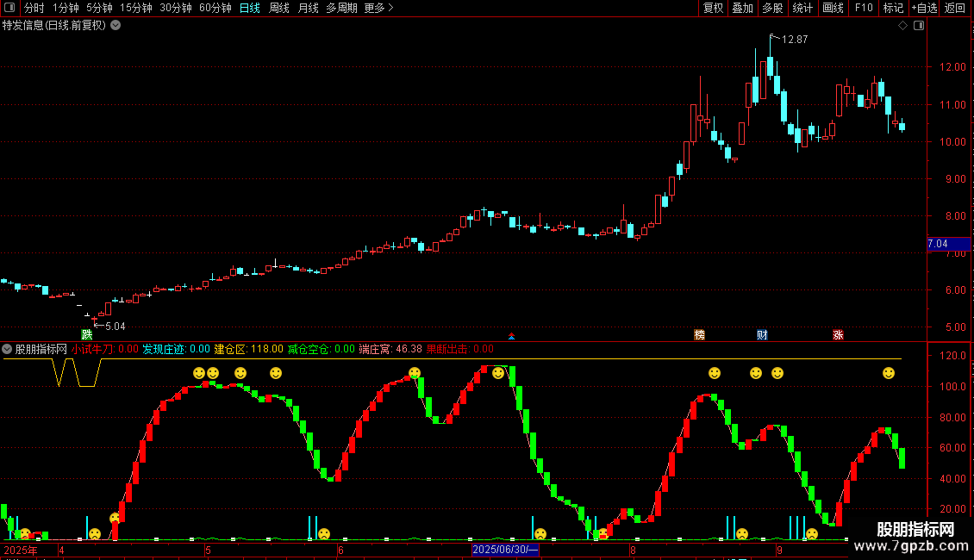Click the 涨 marker icon under the chart
974x560 pixels.
838,335
